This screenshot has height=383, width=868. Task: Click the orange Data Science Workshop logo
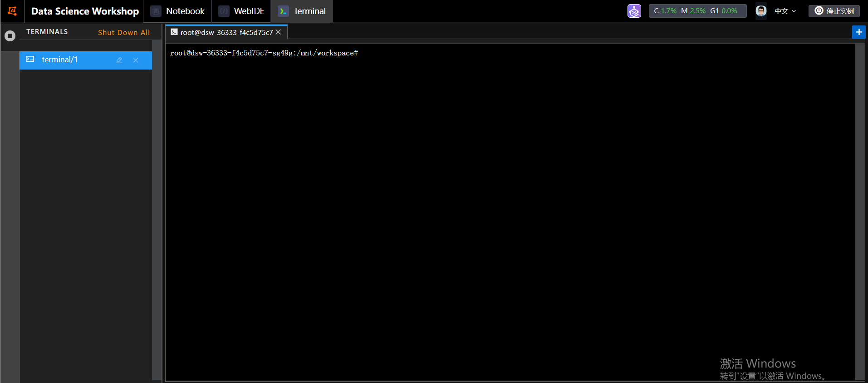12,11
